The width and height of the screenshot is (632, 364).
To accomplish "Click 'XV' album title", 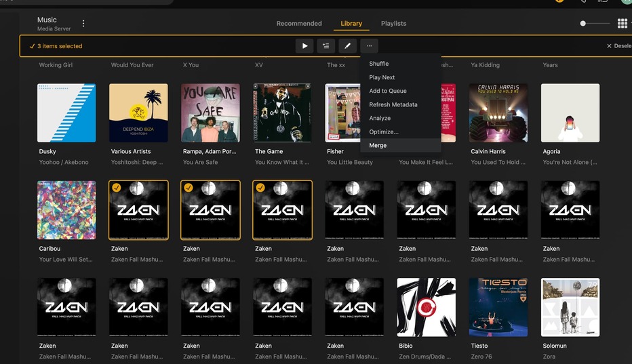I will [259, 65].
